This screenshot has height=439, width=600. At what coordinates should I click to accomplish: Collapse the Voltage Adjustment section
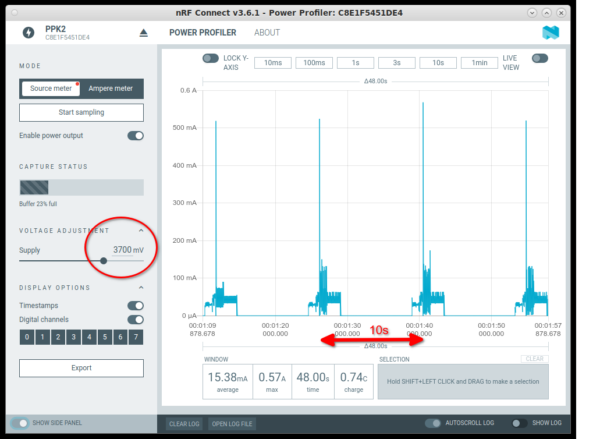point(140,231)
